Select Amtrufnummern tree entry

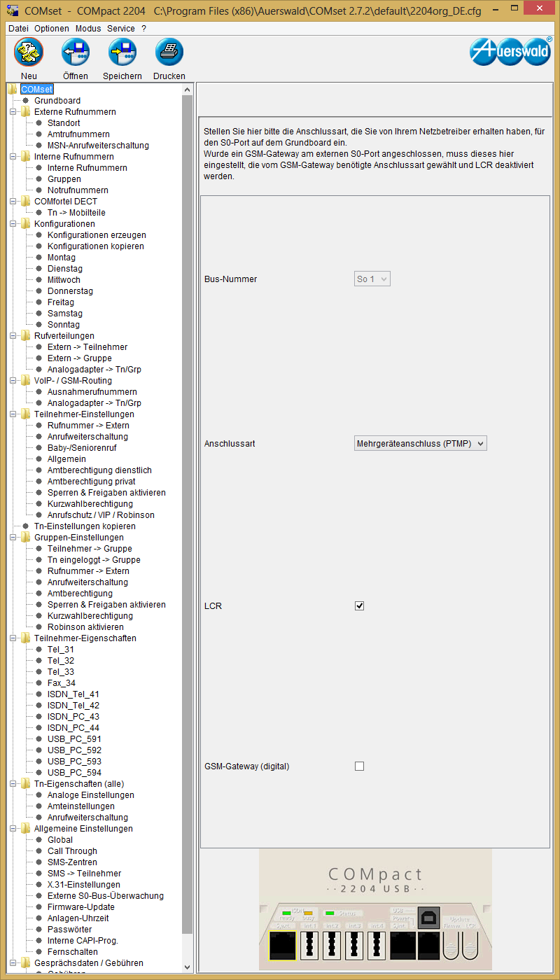(x=78, y=134)
